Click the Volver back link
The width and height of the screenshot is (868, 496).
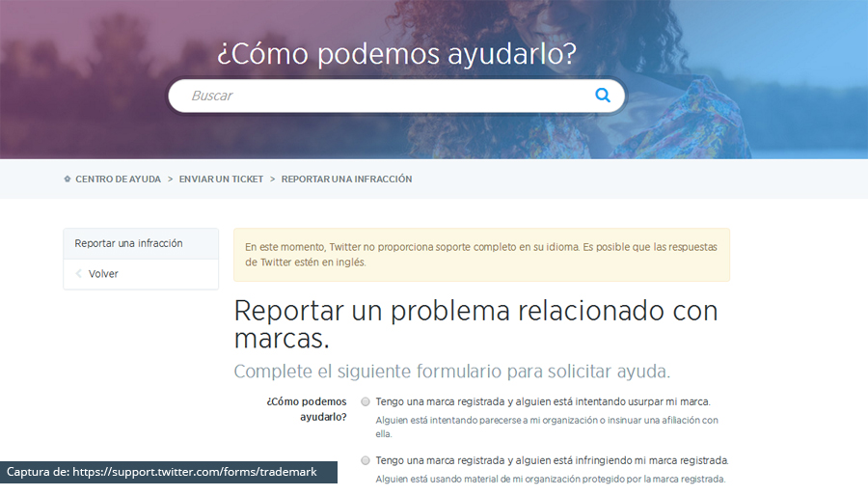[103, 273]
